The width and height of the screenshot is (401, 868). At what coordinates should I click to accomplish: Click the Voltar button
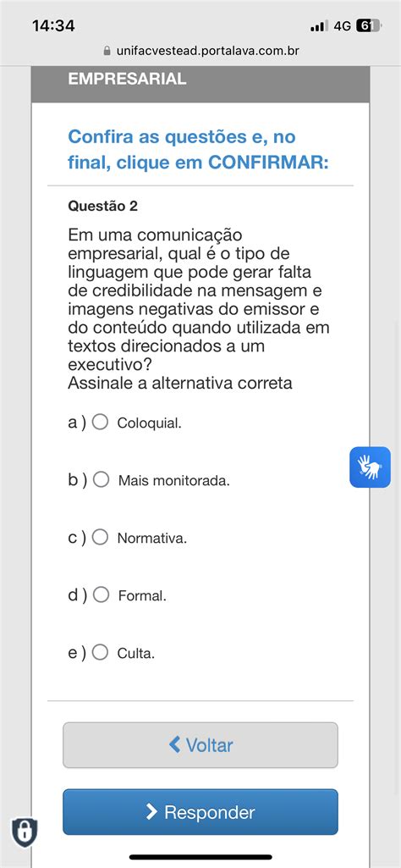click(200, 745)
